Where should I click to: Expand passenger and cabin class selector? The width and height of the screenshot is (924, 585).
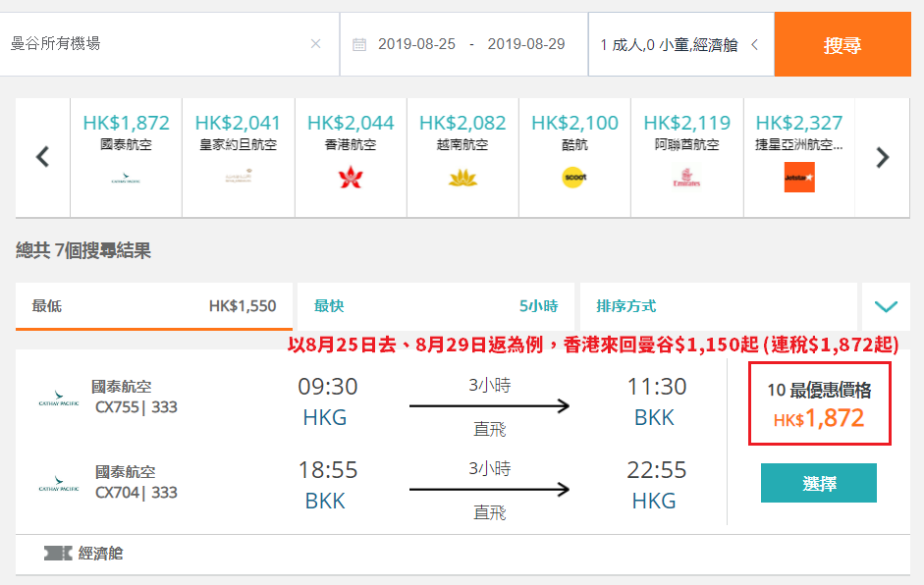680,44
